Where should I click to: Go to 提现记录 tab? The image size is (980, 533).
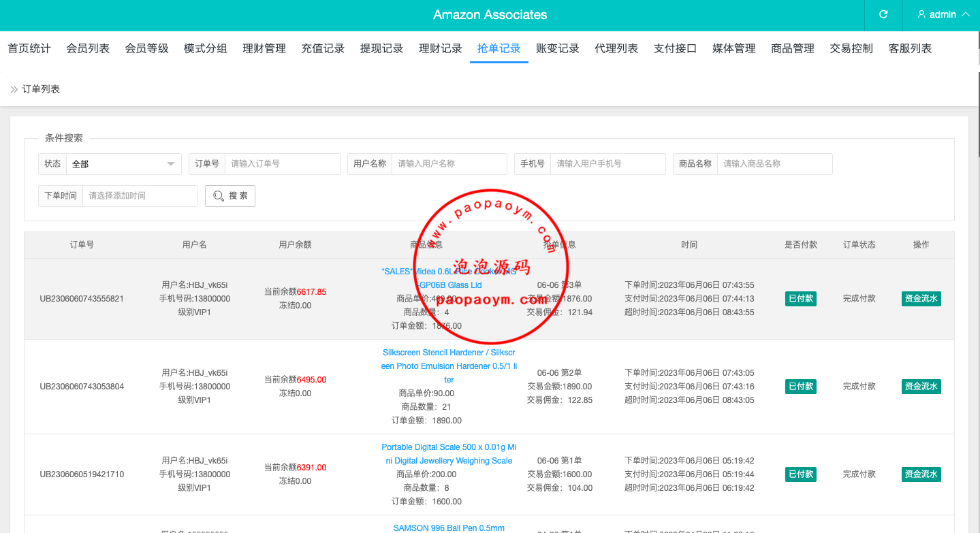click(381, 48)
